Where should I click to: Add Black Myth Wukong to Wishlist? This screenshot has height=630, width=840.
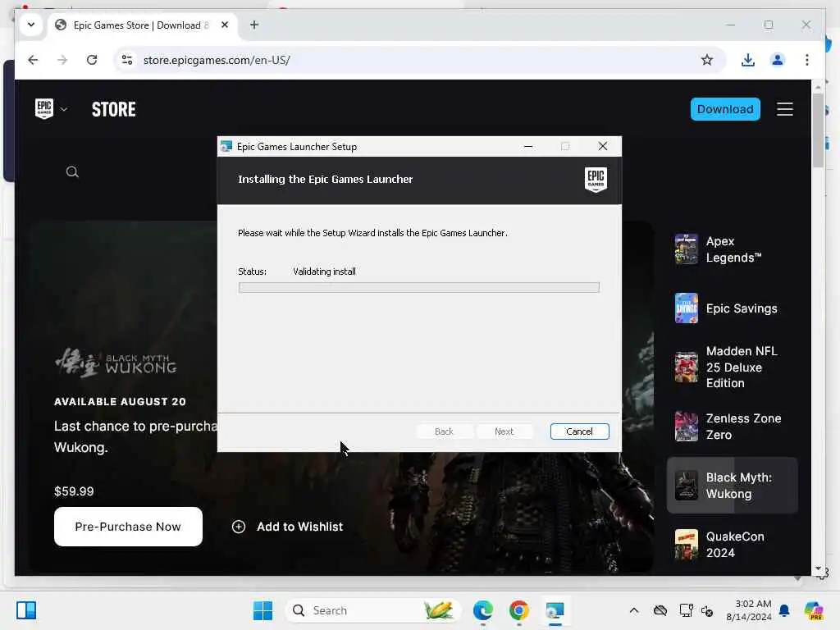(288, 527)
